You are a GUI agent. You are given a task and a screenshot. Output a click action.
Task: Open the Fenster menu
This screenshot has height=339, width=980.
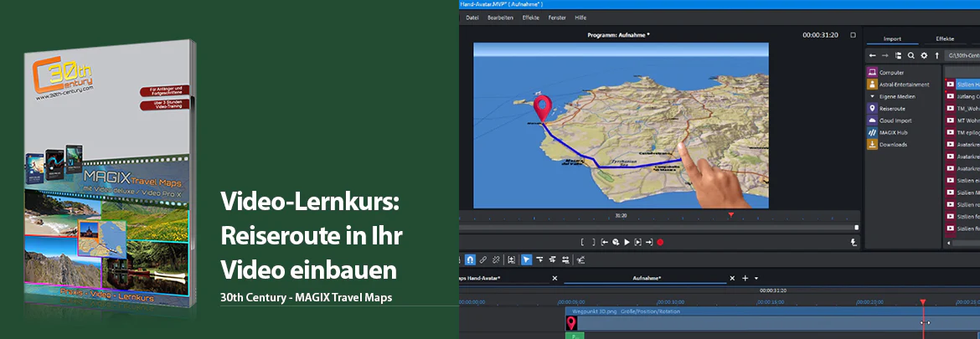tap(557, 18)
